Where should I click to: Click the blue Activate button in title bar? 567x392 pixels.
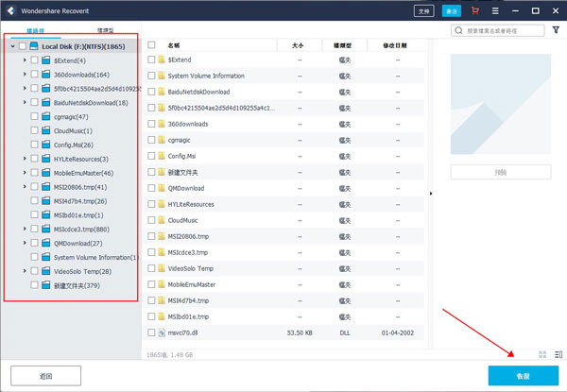pos(452,10)
